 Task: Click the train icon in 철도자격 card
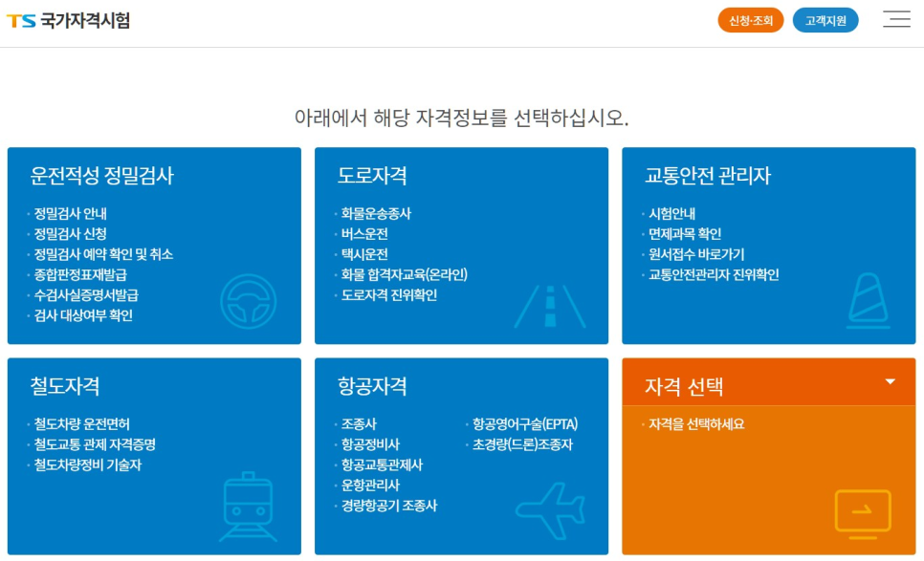click(x=248, y=507)
